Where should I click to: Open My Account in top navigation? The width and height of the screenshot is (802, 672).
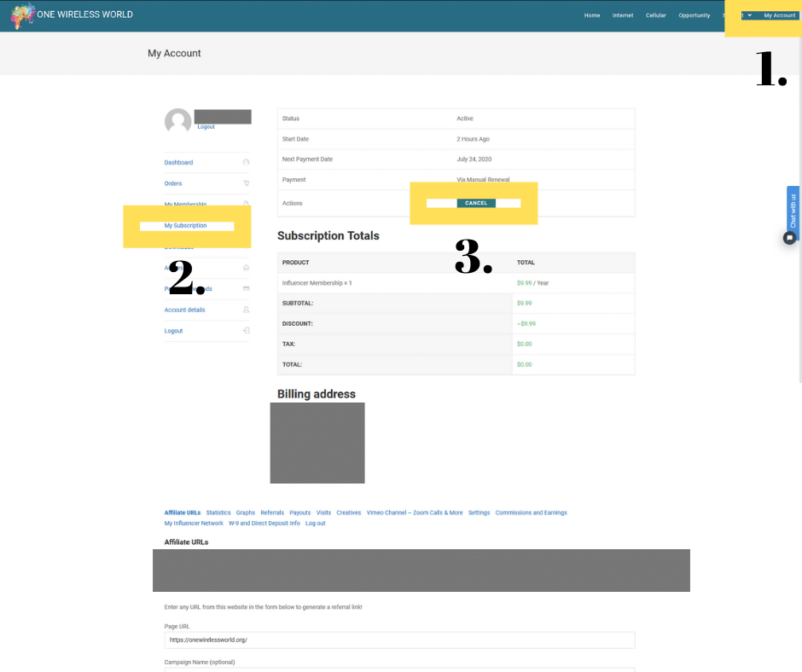click(x=780, y=15)
